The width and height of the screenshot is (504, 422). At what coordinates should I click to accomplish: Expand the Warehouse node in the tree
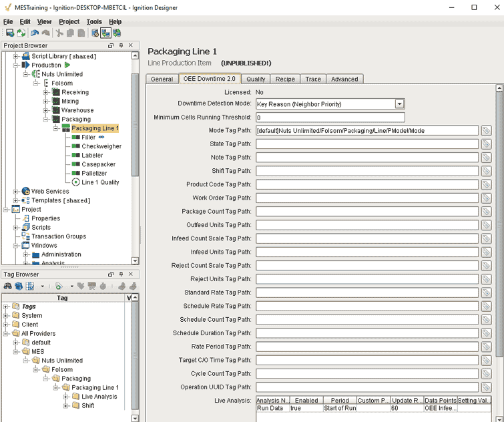[45, 110]
